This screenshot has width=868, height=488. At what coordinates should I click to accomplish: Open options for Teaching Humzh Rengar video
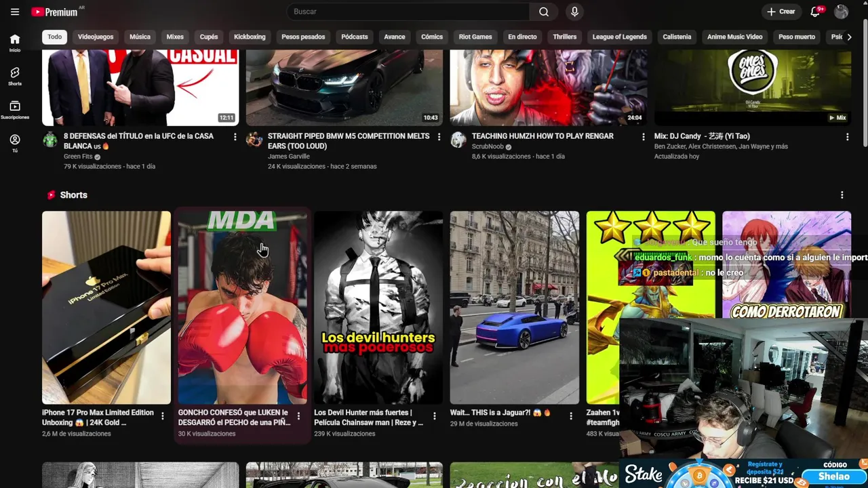click(644, 137)
